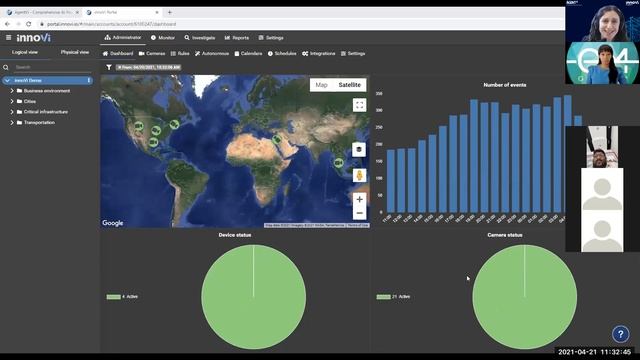Remove the From date filter chip
This screenshot has height=360, width=640.
pyautogui.click(x=119, y=67)
